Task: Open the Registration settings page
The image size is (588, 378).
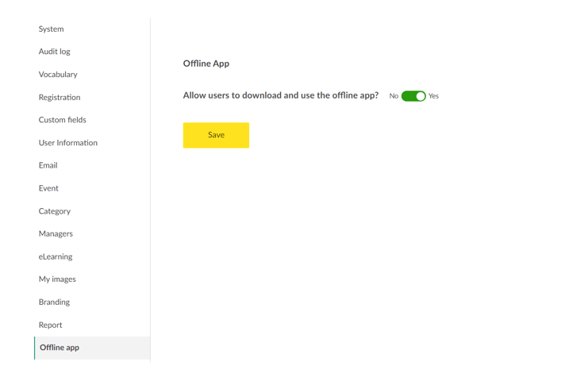Action: (60, 97)
